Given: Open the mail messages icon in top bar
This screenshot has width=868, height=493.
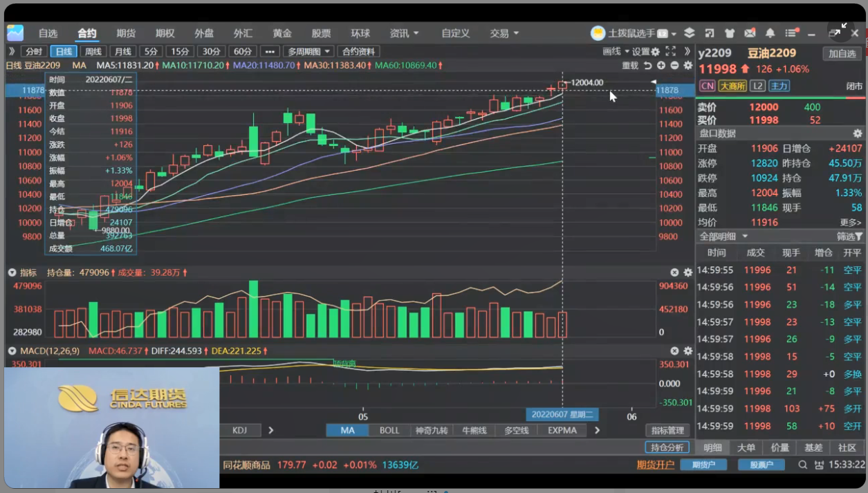Looking at the screenshot, I should [750, 33].
